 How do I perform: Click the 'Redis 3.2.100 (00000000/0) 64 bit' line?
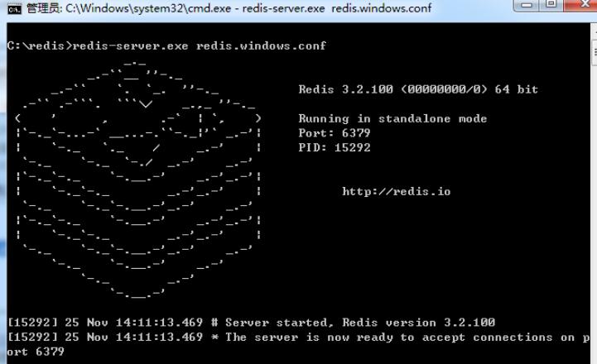coord(418,89)
